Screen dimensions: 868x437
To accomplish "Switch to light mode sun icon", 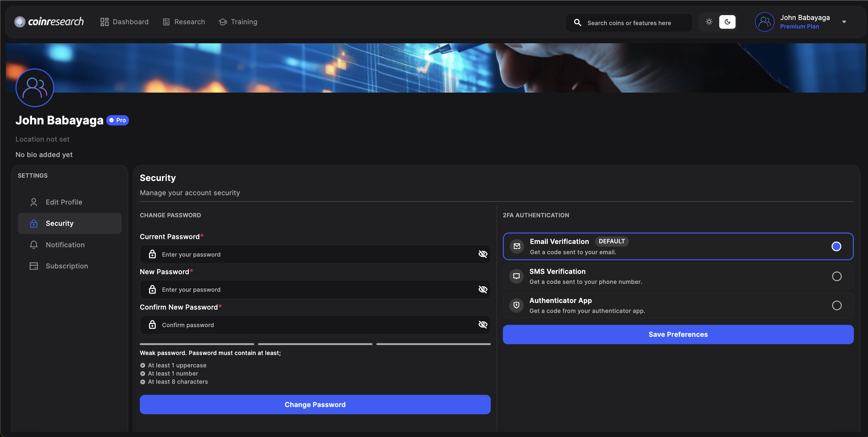I will point(709,22).
